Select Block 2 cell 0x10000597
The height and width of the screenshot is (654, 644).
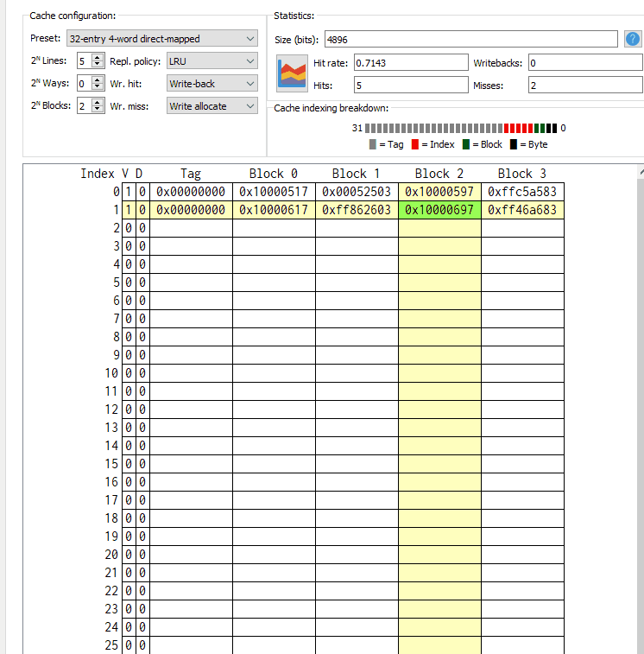point(439,192)
